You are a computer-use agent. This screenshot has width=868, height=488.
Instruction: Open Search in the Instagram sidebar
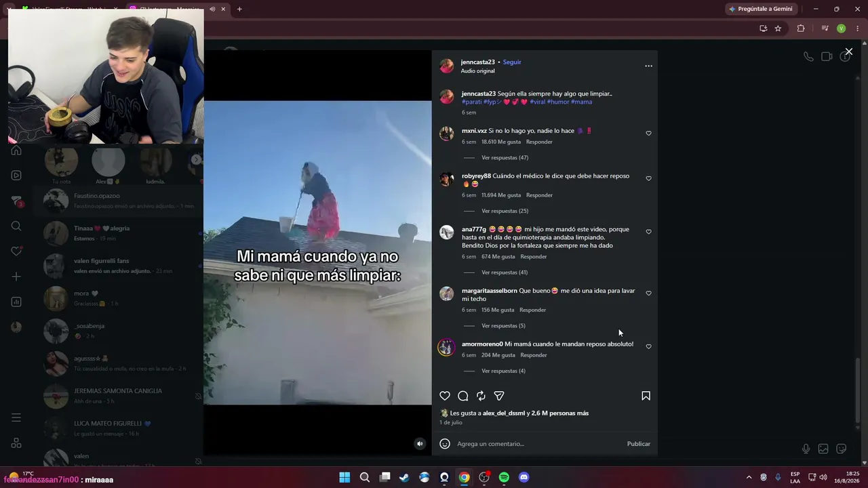point(16,226)
